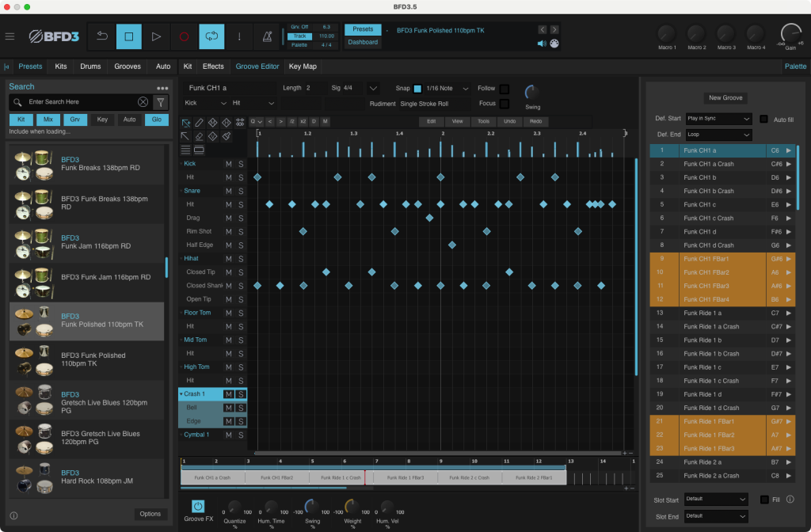Screen dimensions: 811x532
Task: Toggle the metronome icon
Action: tap(267, 36)
